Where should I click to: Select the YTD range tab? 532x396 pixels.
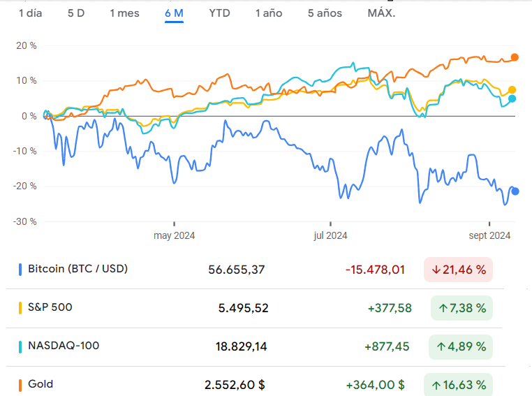click(220, 13)
